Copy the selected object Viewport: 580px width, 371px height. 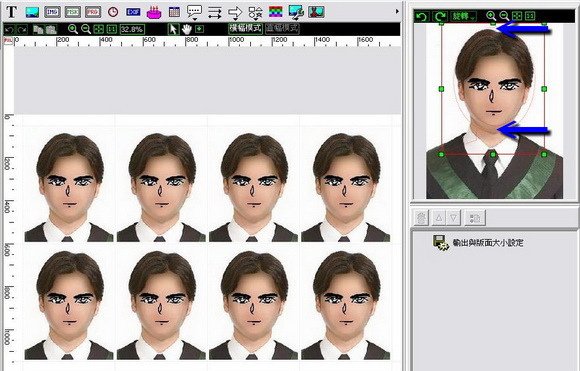click(38, 29)
